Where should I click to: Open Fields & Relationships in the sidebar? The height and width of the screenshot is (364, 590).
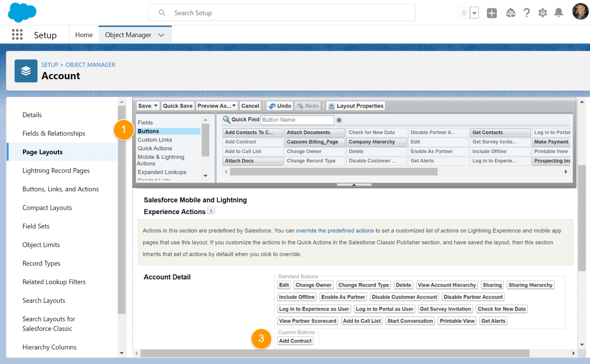54,133
